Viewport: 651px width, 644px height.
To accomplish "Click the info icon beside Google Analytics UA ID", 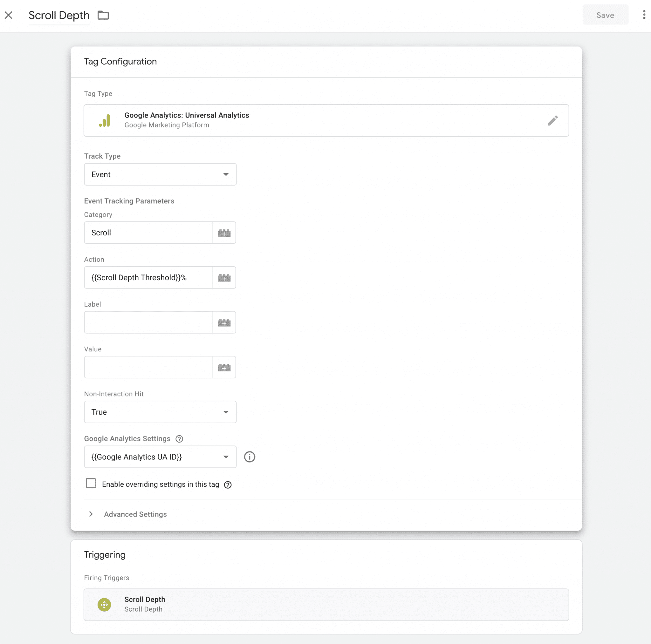I will coord(249,457).
